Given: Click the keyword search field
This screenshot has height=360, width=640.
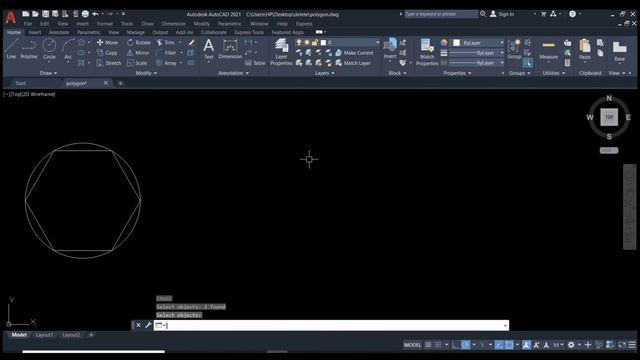Looking at the screenshot, I should pos(441,14).
